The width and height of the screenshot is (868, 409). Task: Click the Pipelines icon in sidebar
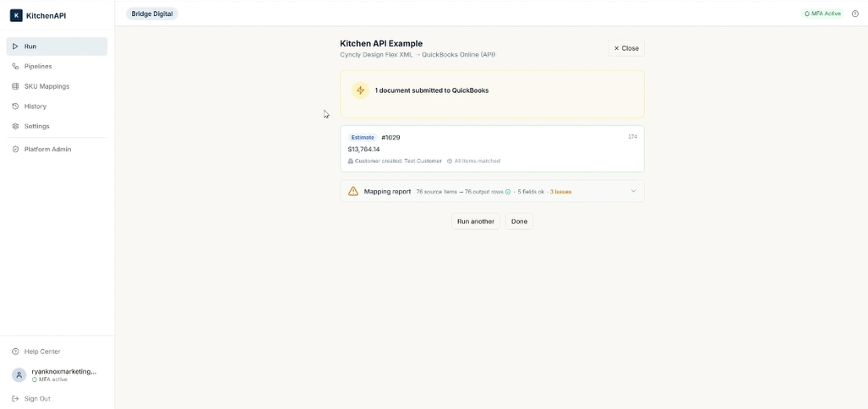click(15, 67)
